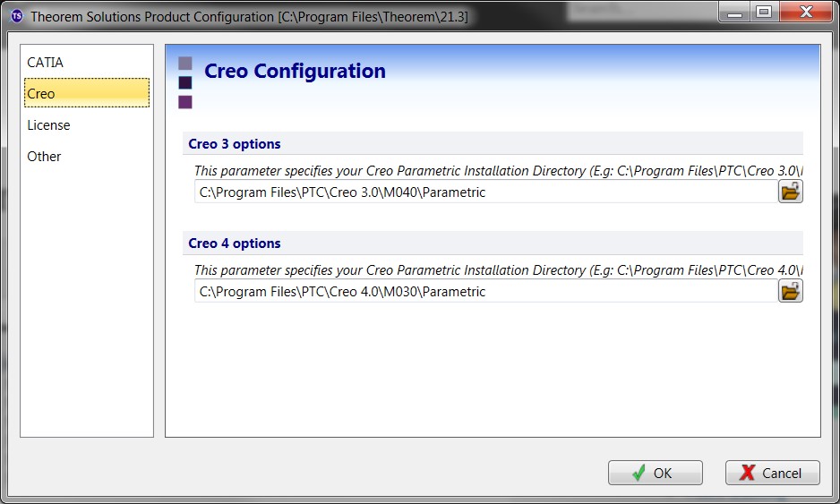Screen dimensions: 840x504
Task: Close the Product Configuration window
Action: tap(802, 12)
